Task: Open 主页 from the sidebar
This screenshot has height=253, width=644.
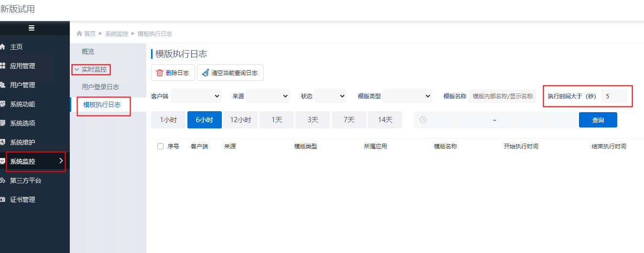Action: (x=16, y=47)
